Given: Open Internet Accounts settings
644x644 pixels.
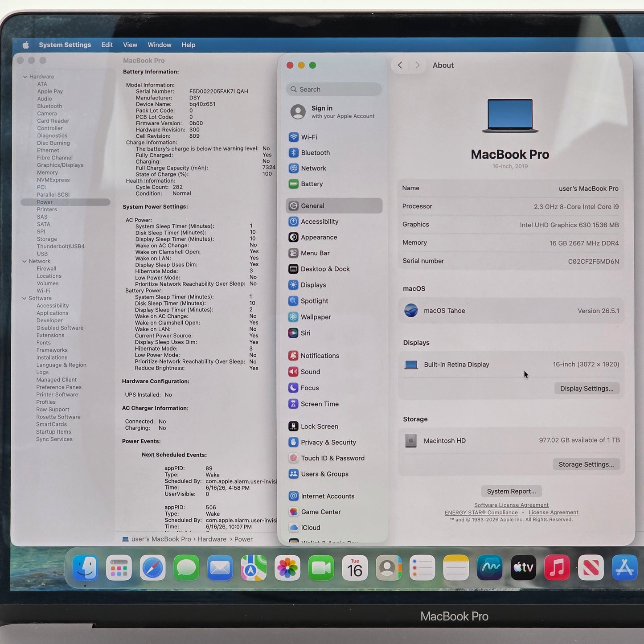Looking at the screenshot, I should (x=334, y=496).
